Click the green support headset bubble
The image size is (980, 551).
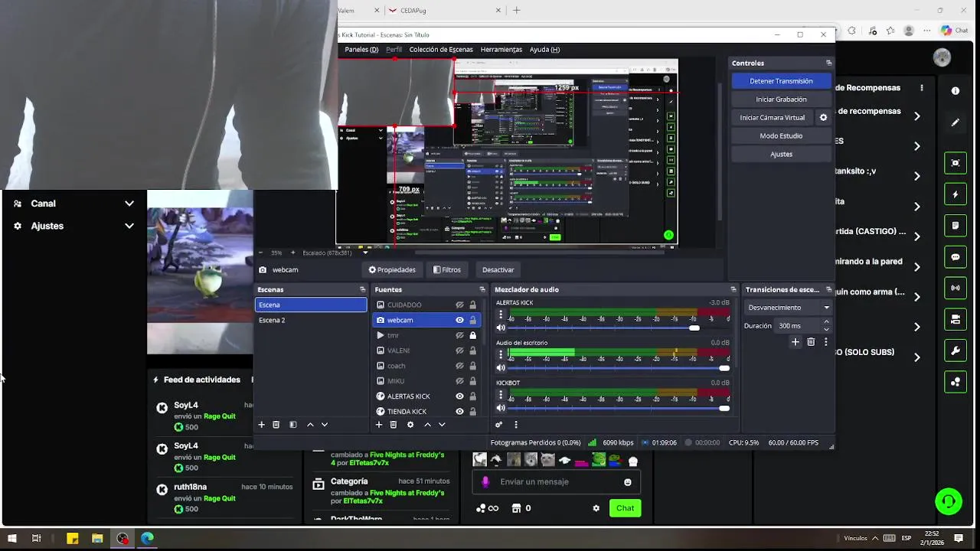pyautogui.click(x=949, y=501)
